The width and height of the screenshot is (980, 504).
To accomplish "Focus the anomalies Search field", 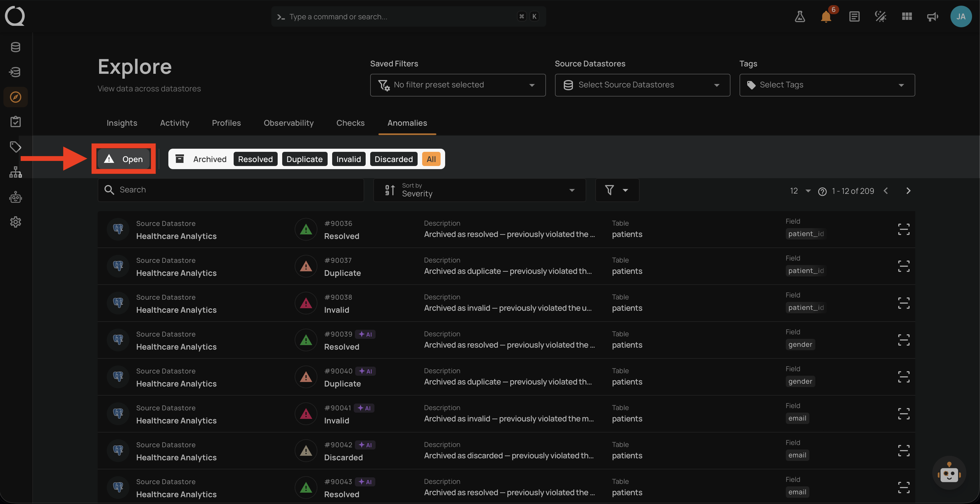I will pyautogui.click(x=231, y=190).
